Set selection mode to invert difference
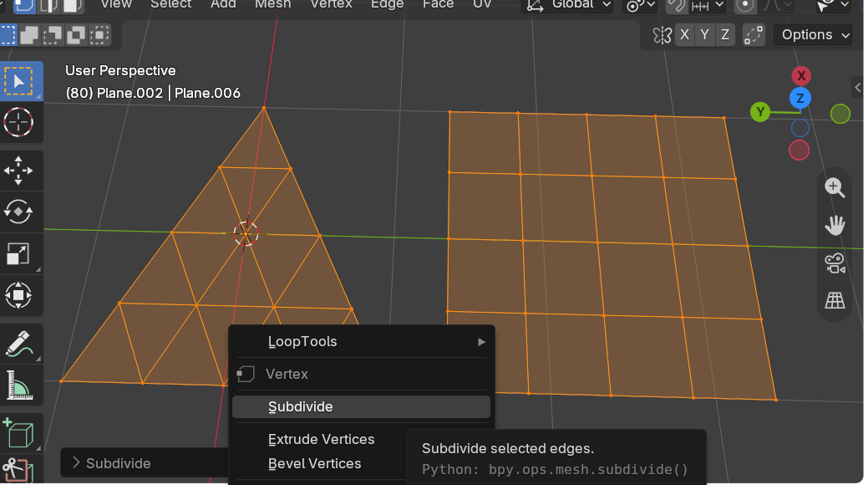Screen dimensions: 868x485 click(x=76, y=35)
